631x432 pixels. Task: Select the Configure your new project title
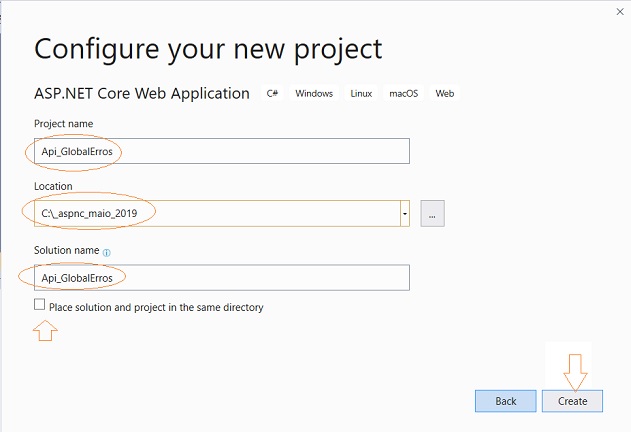click(208, 50)
